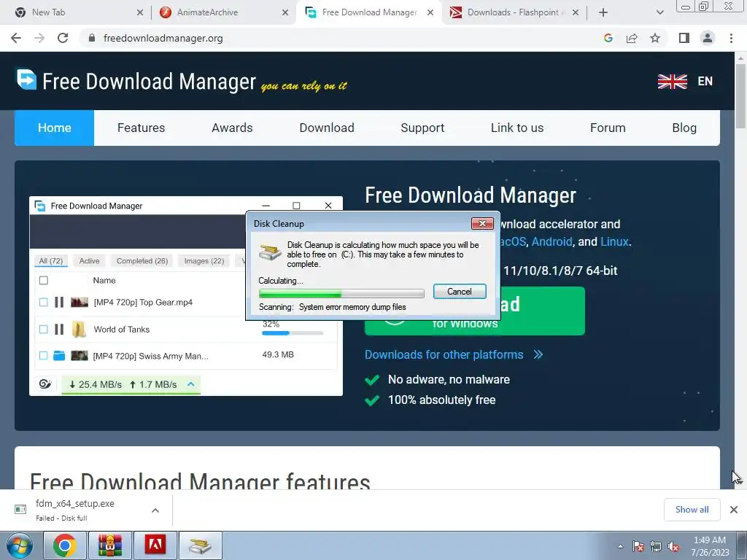Viewport: 747px width, 560px height.
Task: Click the Disk Cleanup progress bar
Action: [x=341, y=293]
